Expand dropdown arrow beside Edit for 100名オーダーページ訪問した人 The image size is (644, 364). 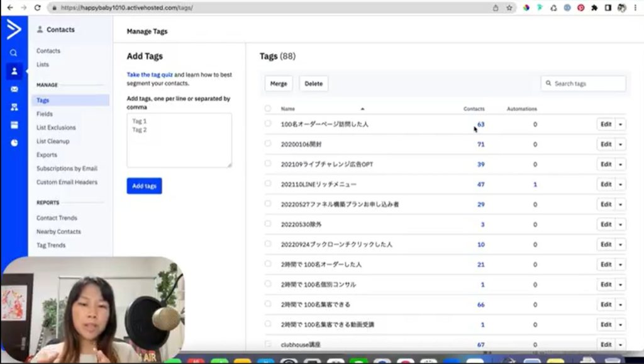621,124
